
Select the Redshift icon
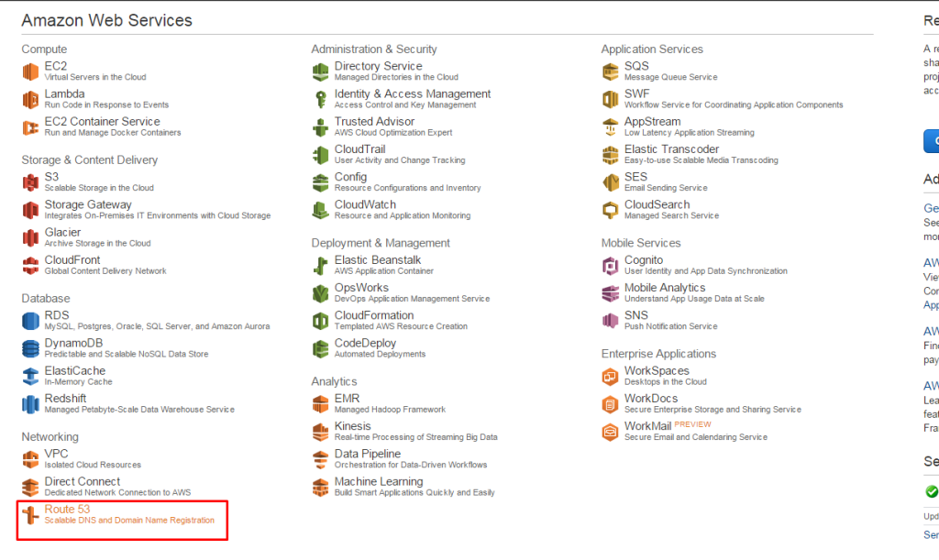click(30, 404)
